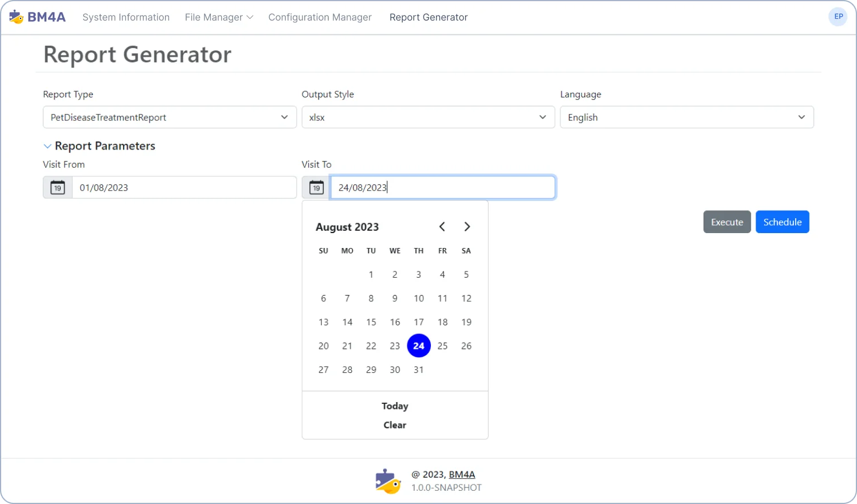The image size is (857, 504).
Task: Open the Report Type dropdown
Action: click(170, 117)
